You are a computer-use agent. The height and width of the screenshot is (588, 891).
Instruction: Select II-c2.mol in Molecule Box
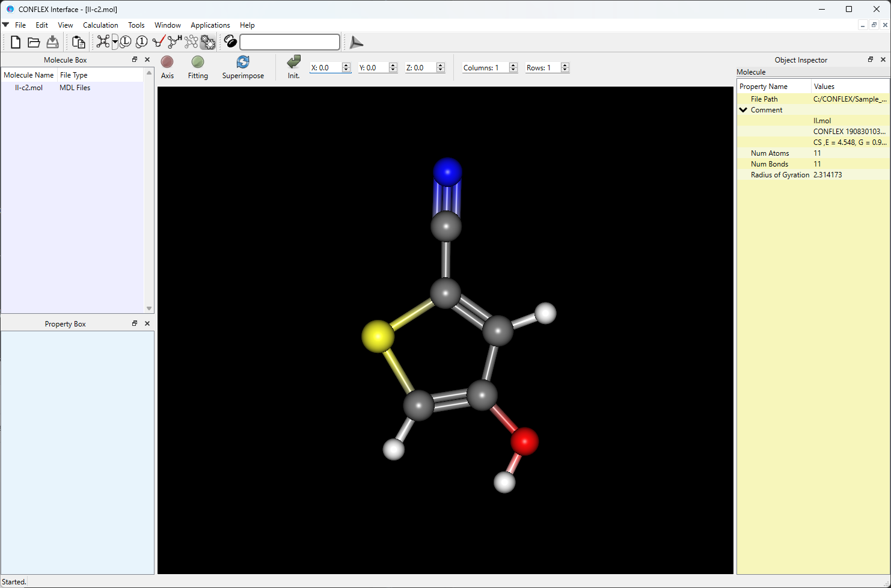29,88
